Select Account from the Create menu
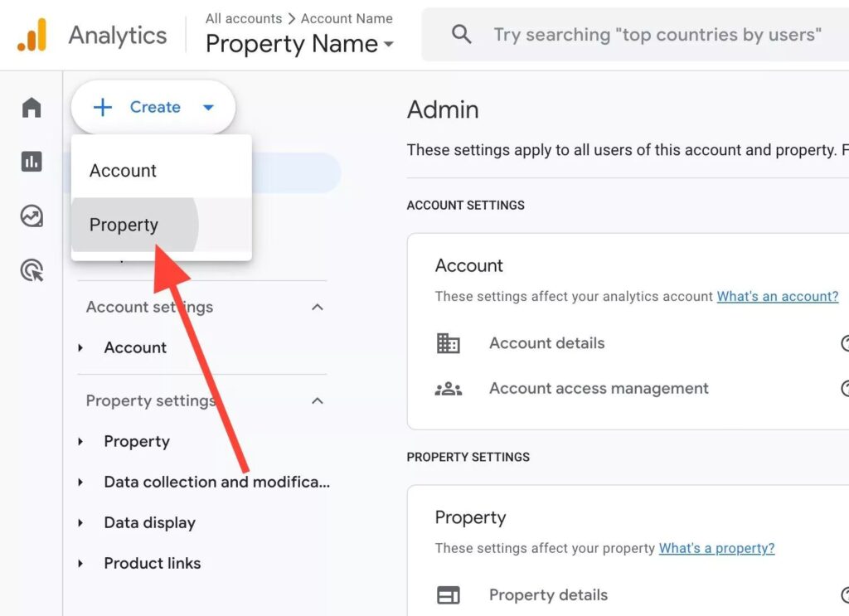This screenshot has height=616, width=849. point(122,171)
